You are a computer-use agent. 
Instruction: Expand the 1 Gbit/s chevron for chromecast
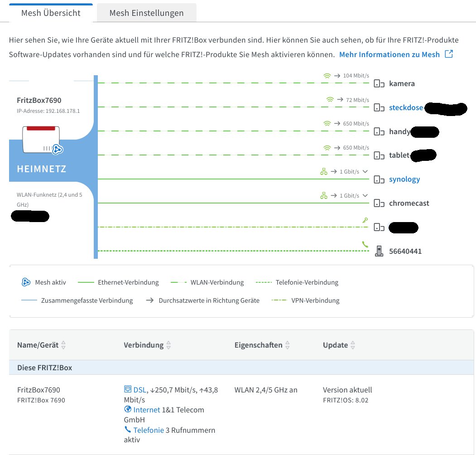365,195
